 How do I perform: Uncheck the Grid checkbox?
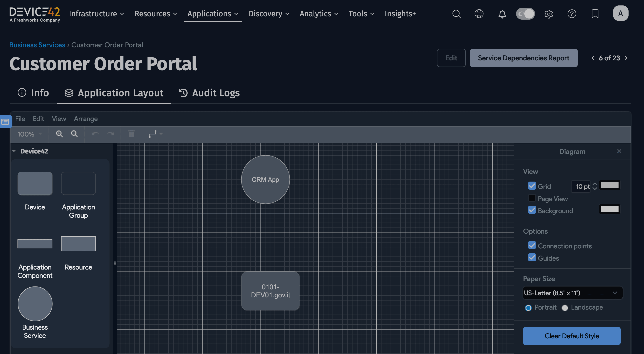click(532, 186)
